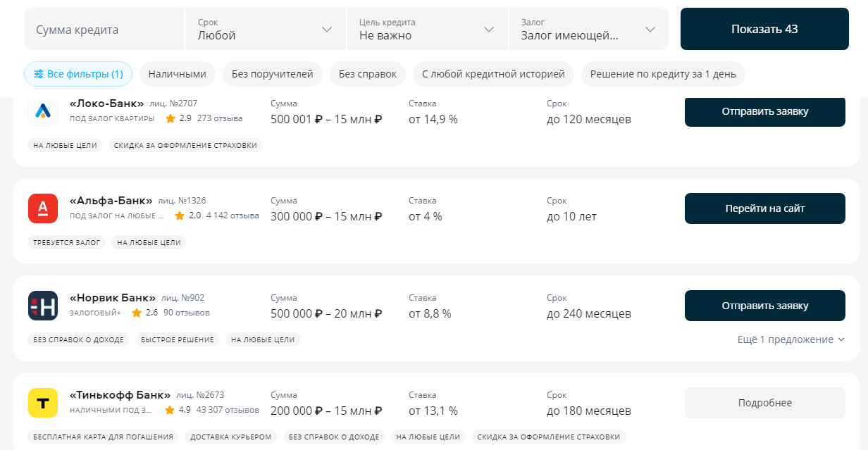Open 43 307 отзывов link for Тинькофф
The image size is (868, 450).
tap(228, 410)
